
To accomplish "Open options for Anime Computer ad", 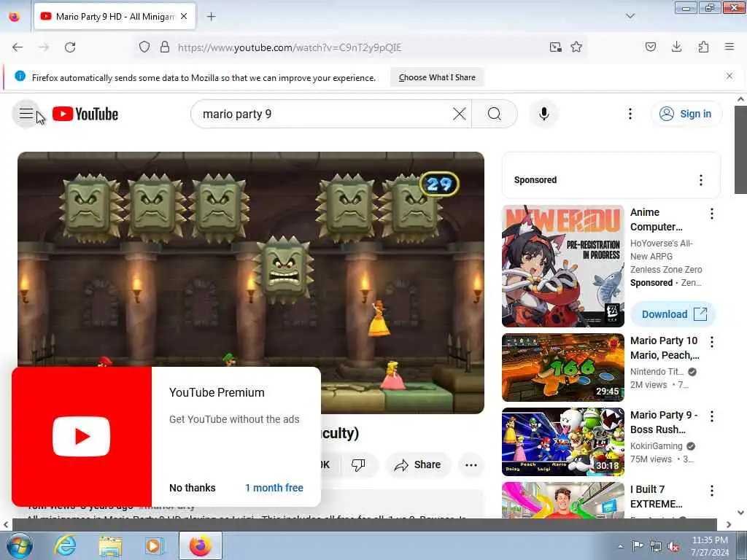I will coord(712,214).
